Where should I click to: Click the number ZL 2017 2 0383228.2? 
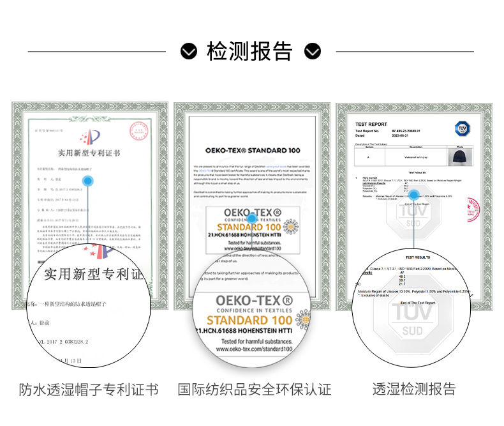[63, 342]
